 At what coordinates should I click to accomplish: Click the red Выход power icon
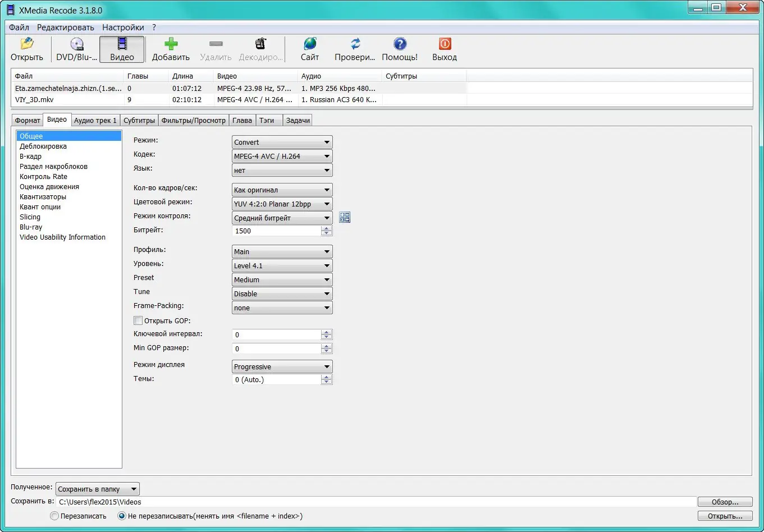click(x=445, y=44)
